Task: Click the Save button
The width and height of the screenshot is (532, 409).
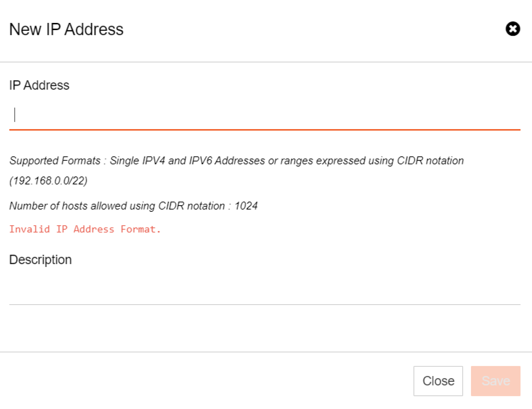Action: (x=496, y=381)
